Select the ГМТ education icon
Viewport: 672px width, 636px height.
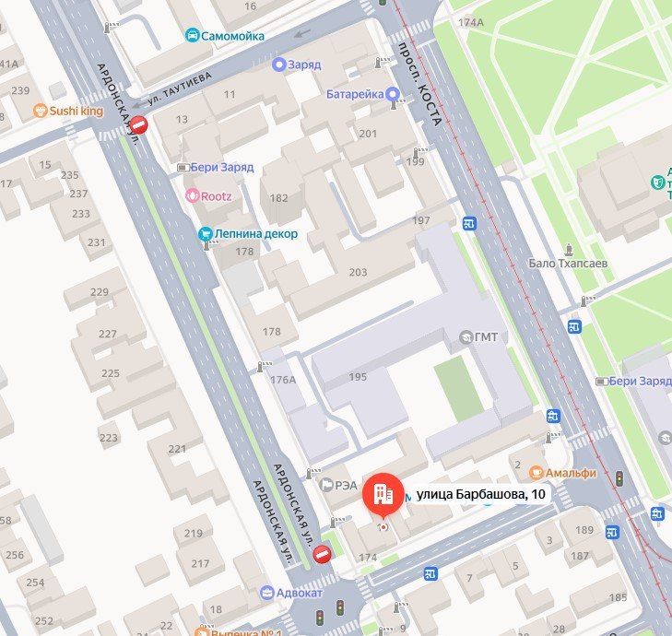click(x=466, y=337)
